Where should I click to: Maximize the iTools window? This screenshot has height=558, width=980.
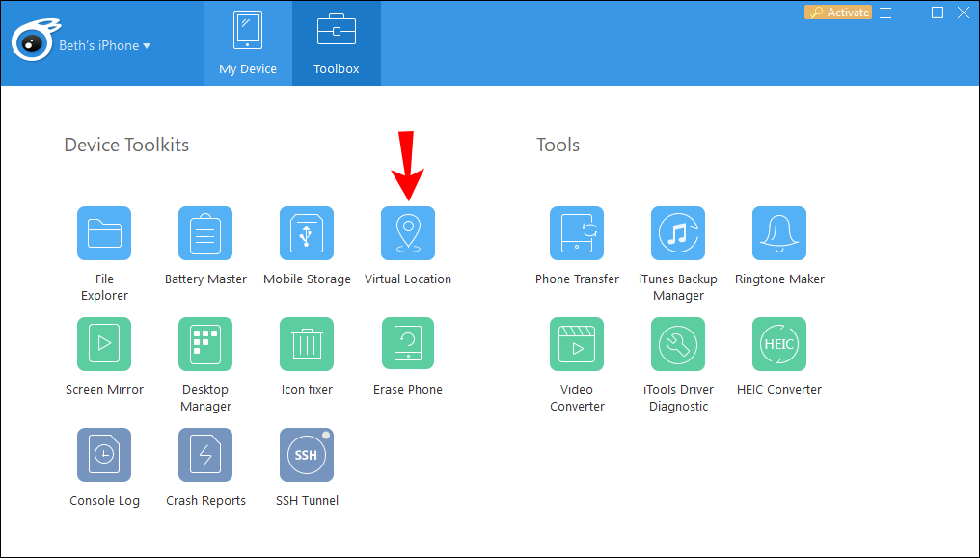pyautogui.click(x=938, y=13)
